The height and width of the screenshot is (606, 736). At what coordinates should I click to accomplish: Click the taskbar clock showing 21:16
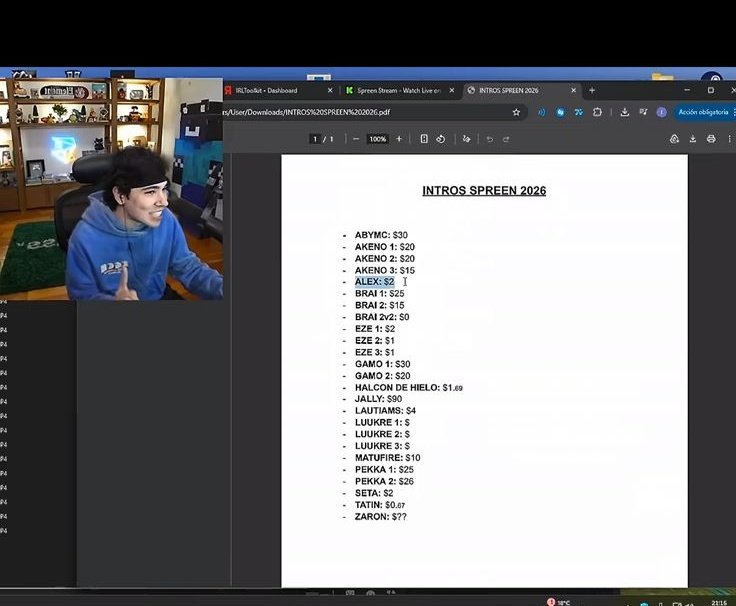(x=719, y=602)
